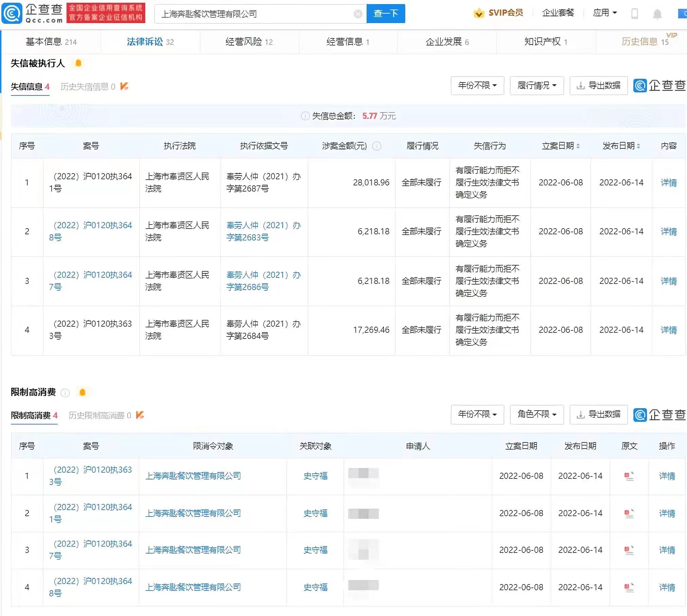
Task: Select the 历史失信信息 0 sub-tab
Action: (88, 87)
